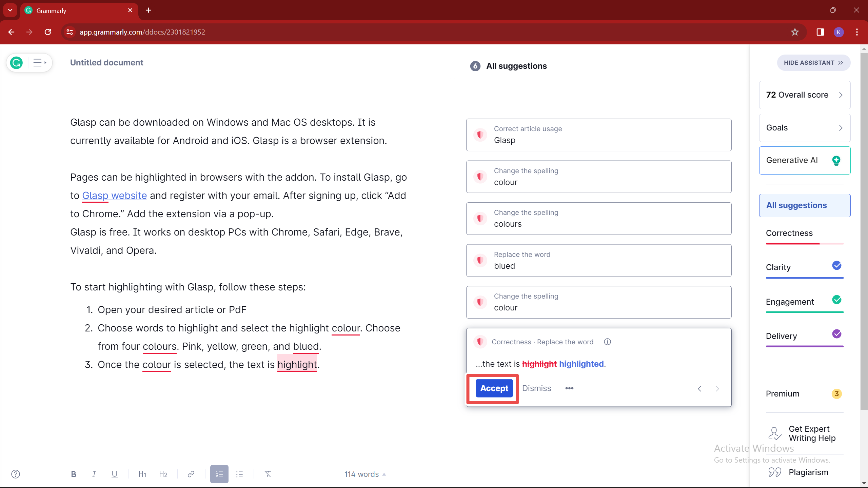Screen dimensions: 868x488
Task: Open the Chrome profile avatar K
Action: (x=839, y=32)
